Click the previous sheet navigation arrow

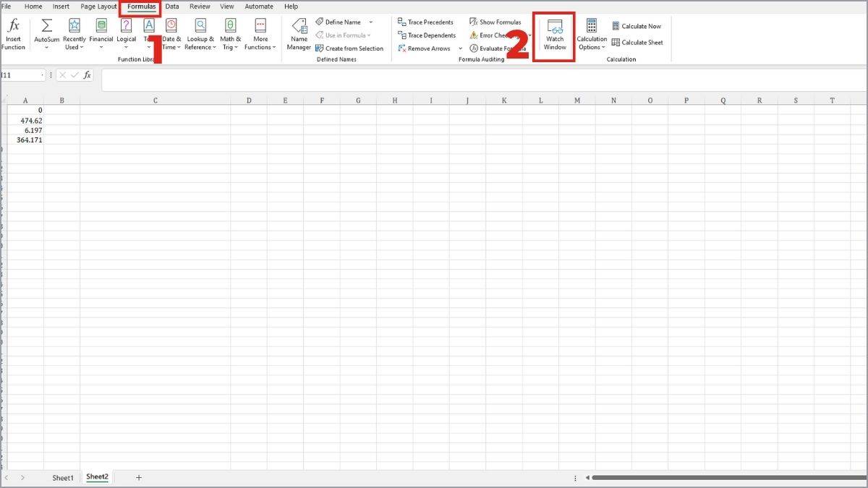click(7, 478)
